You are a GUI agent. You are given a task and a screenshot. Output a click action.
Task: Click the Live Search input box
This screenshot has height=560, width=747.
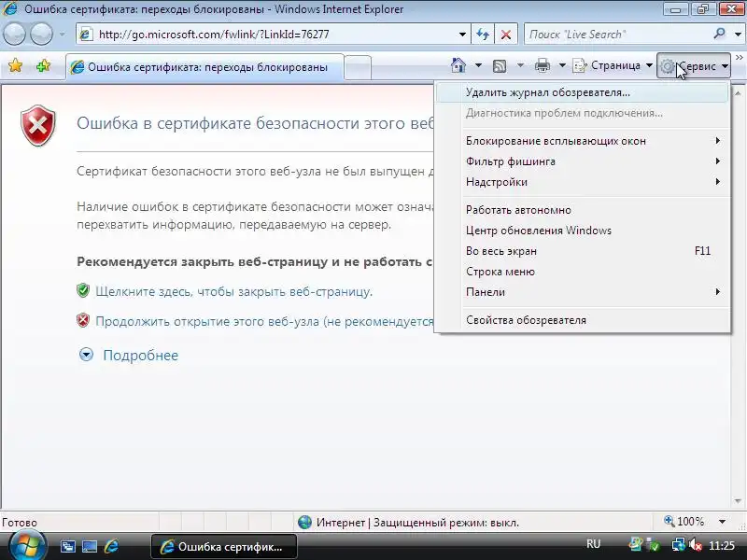[617, 35]
